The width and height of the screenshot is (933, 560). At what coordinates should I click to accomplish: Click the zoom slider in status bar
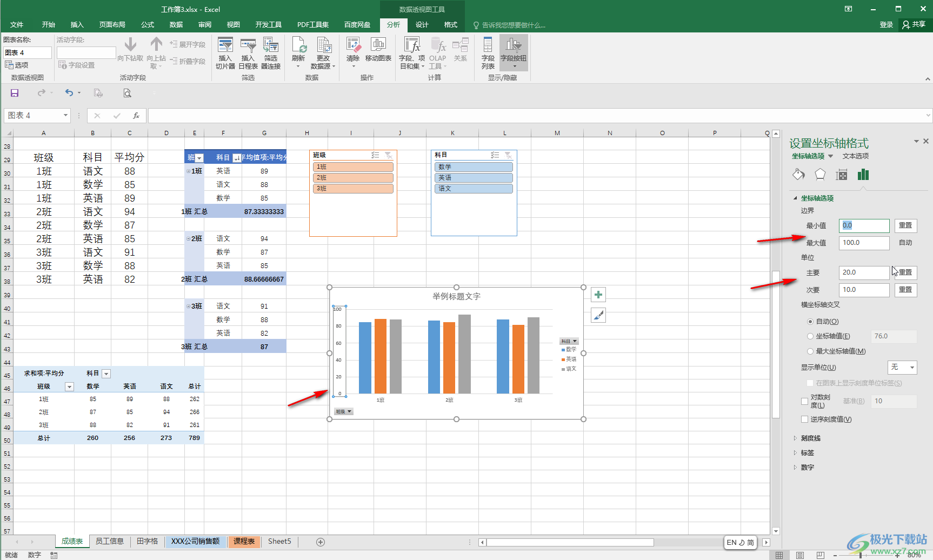coord(861,555)
